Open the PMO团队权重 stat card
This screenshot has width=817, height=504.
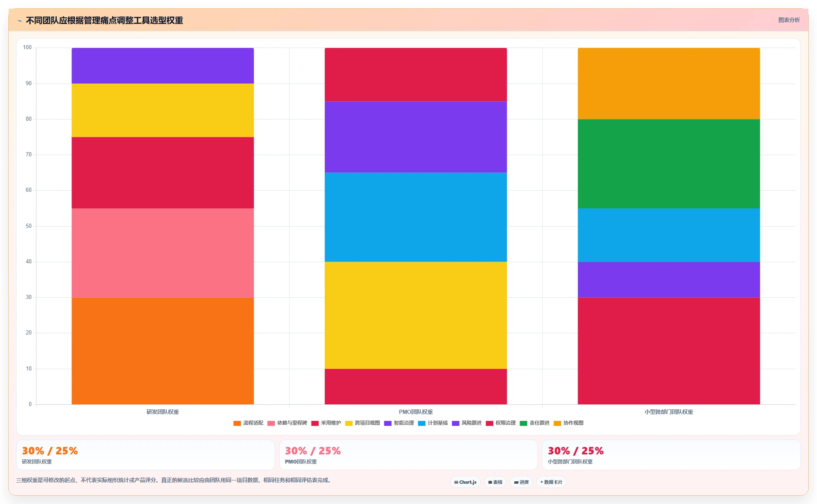point(408,455)
